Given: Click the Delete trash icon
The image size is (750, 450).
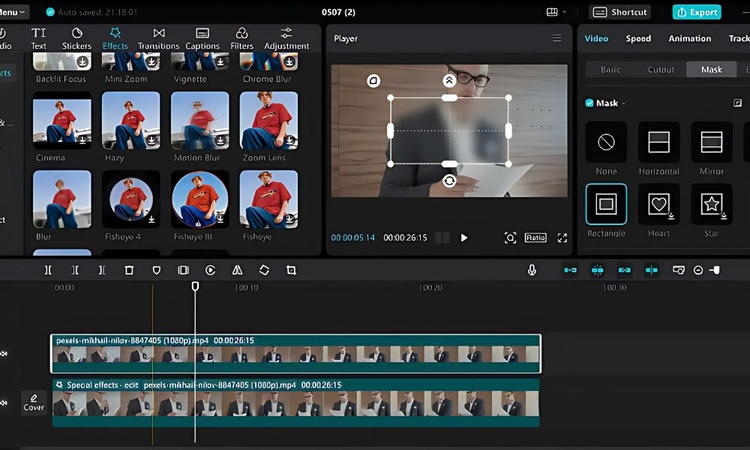Looking at the screenshot, I should point(129,270).
